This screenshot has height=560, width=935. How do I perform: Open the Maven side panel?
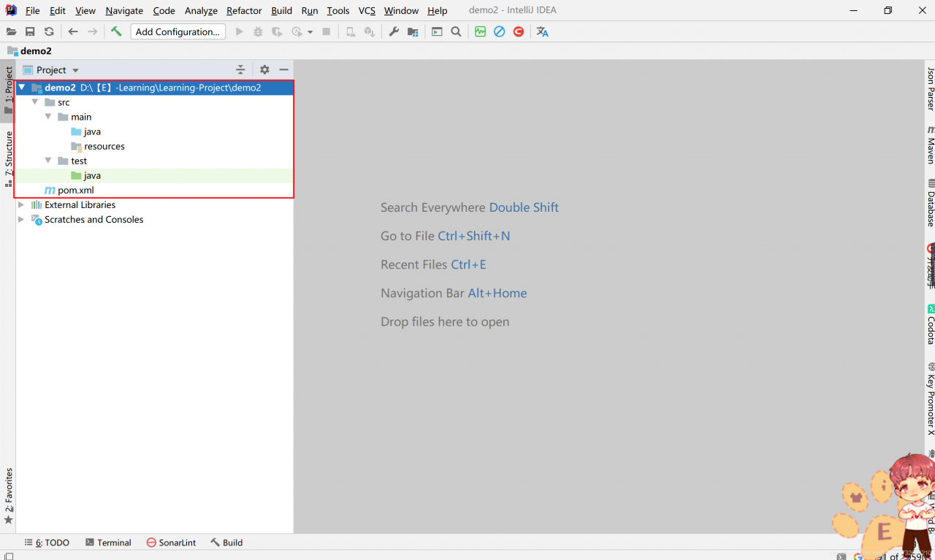(x=931, y=145)
